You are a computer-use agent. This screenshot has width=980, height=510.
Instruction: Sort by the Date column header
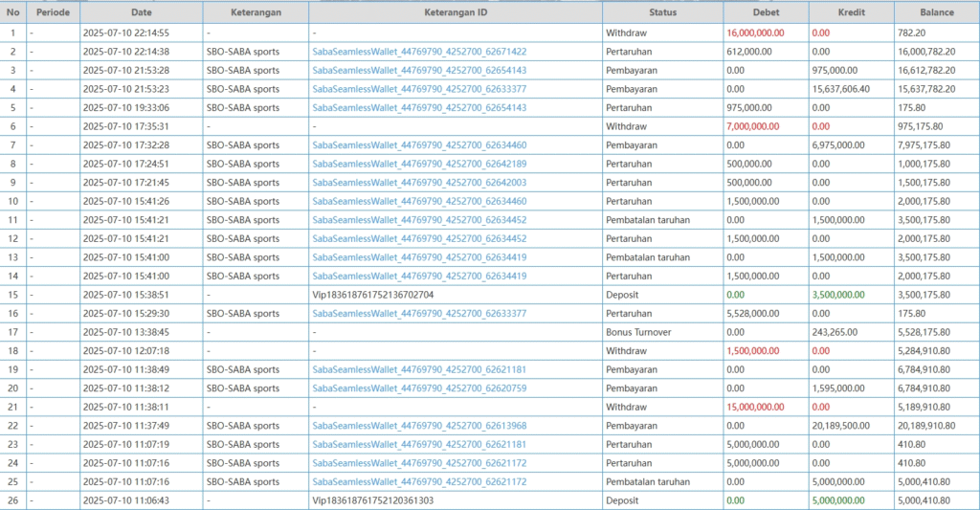click(x=141, y=12)
